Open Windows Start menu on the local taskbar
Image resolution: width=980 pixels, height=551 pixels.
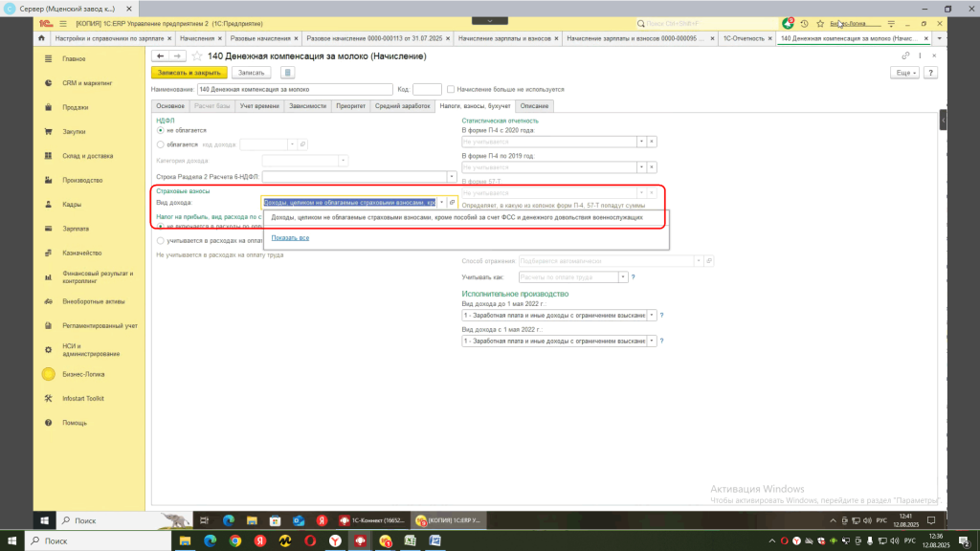coord(11,541)
